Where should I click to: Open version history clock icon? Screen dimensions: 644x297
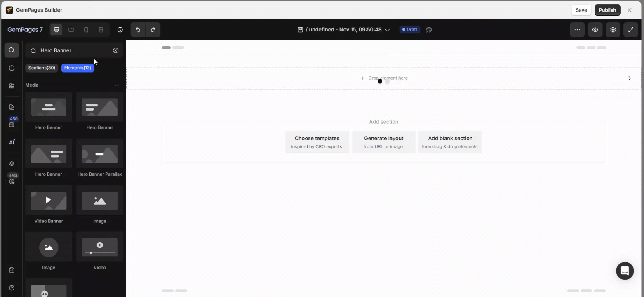pos(120,30)
